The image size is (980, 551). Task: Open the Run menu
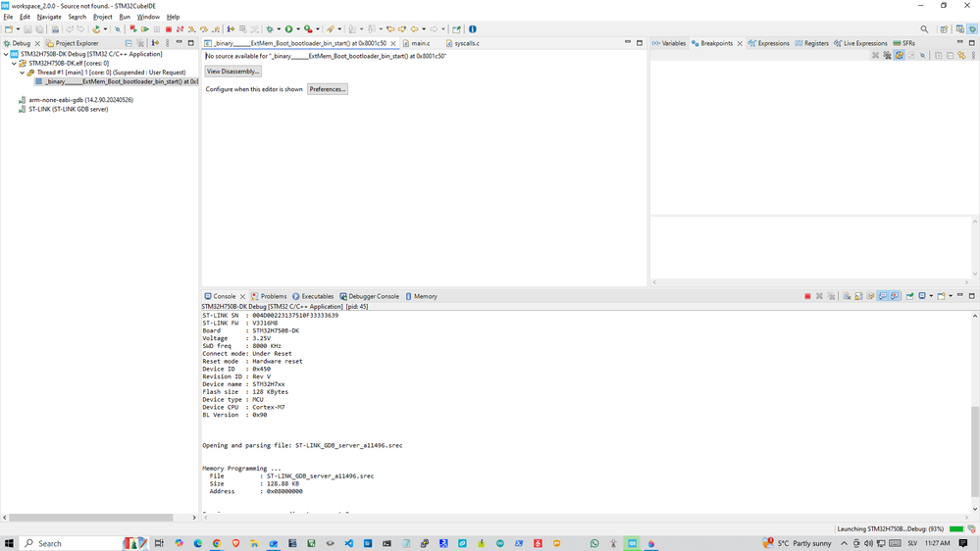[x=125, y=17]
